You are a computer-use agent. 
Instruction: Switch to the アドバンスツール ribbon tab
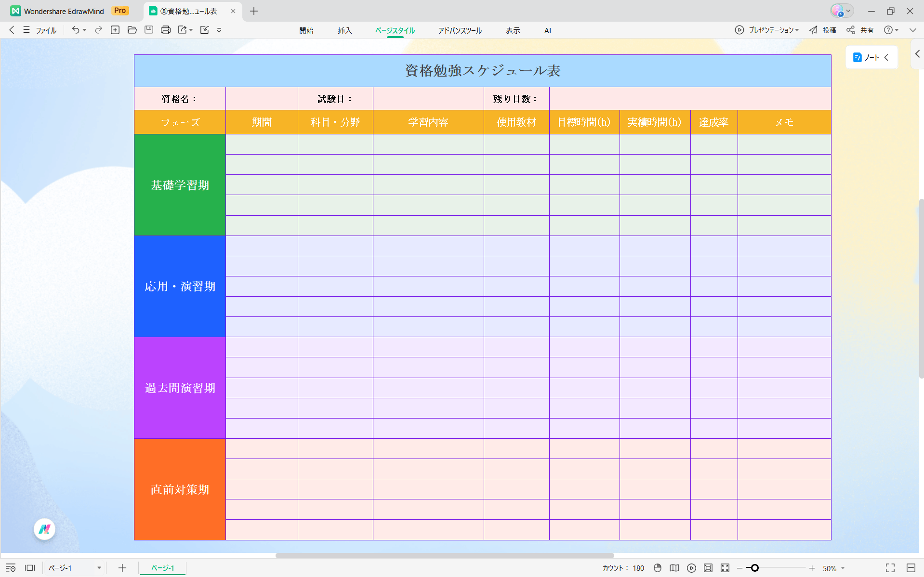459,30
